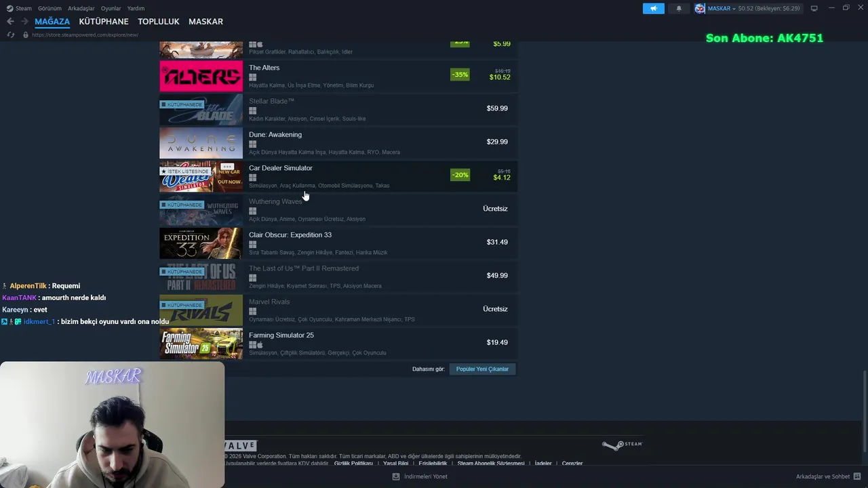The image size is (868, 488).
Task: Click the MASKAR profile avatar
Action: coord(700,8)
